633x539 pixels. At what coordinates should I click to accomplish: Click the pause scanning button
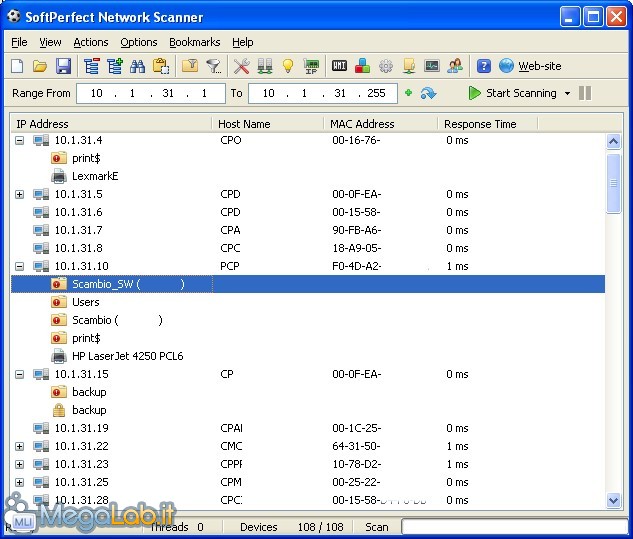click(x=585, y=93)
